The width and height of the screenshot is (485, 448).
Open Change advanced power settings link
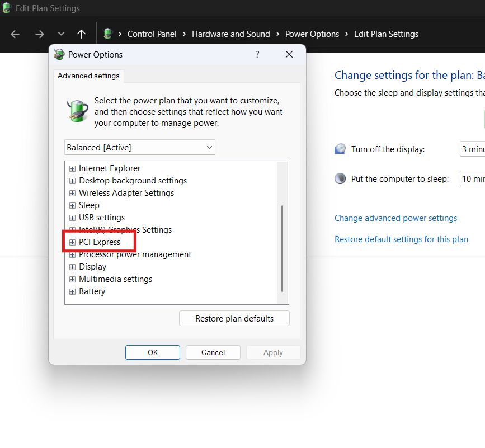[395, 218]
